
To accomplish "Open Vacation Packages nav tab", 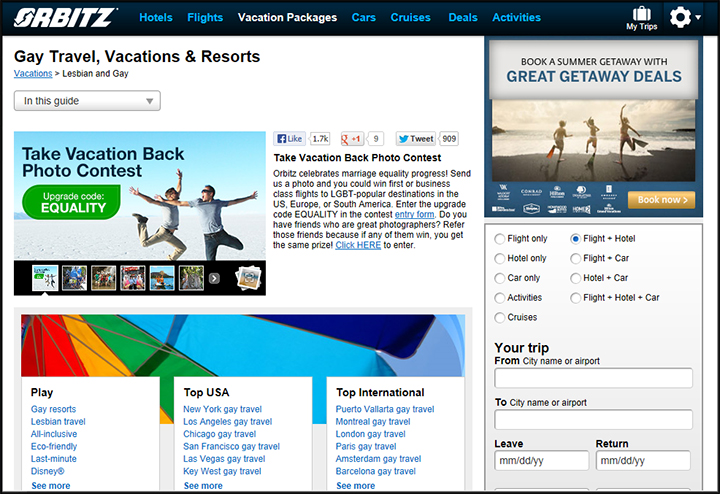I will pos(287,17).
